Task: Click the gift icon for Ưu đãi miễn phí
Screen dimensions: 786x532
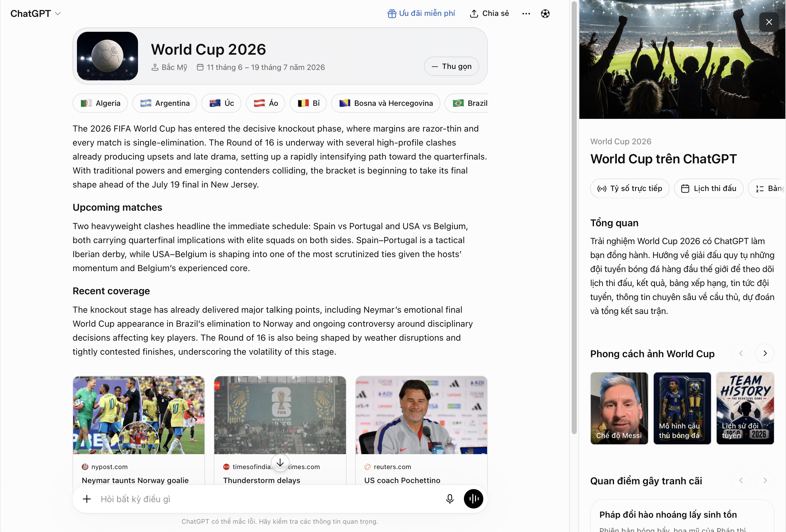Action: (392, 14)
